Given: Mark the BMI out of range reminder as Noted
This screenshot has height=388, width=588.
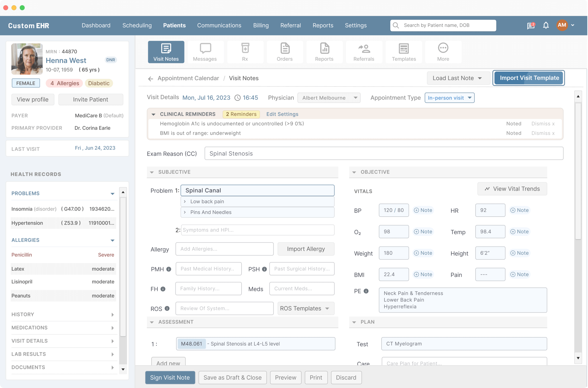Looking at the screenshot, I should [514, 133].
